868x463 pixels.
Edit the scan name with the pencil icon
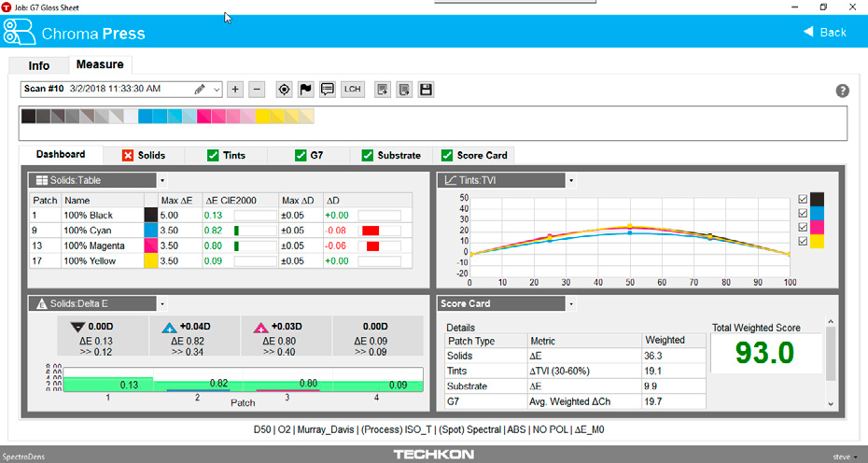click(x=200, y=90)
